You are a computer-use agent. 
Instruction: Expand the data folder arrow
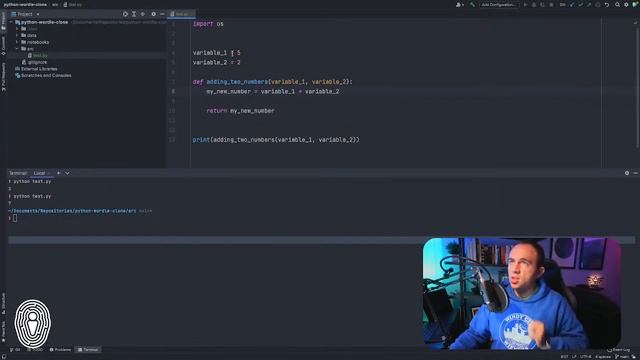click(x=17, y=36)
